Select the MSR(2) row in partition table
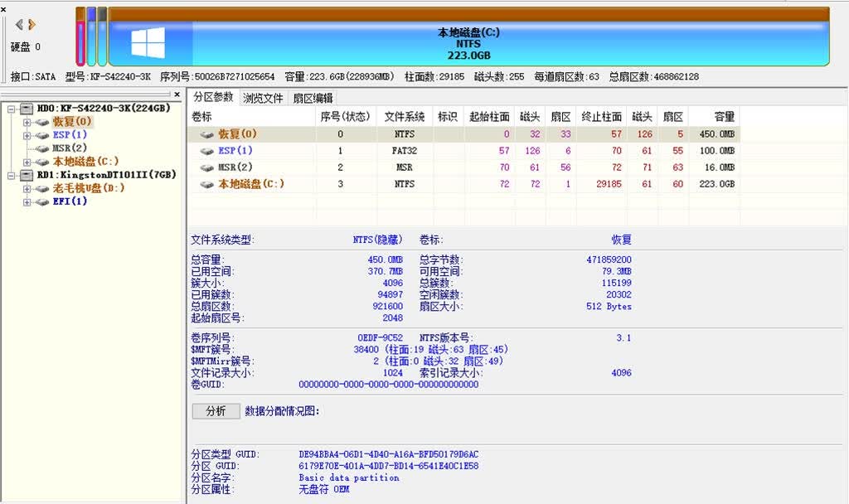 463,167
